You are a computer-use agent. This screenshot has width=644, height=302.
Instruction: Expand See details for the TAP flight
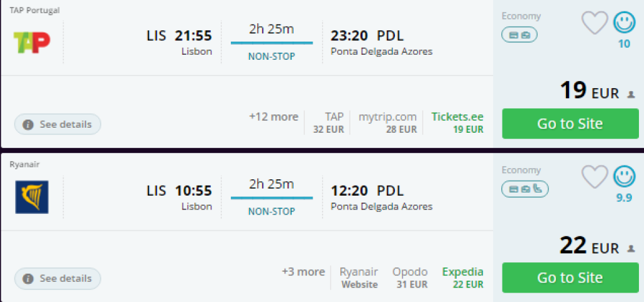click(x=58, y=124)
